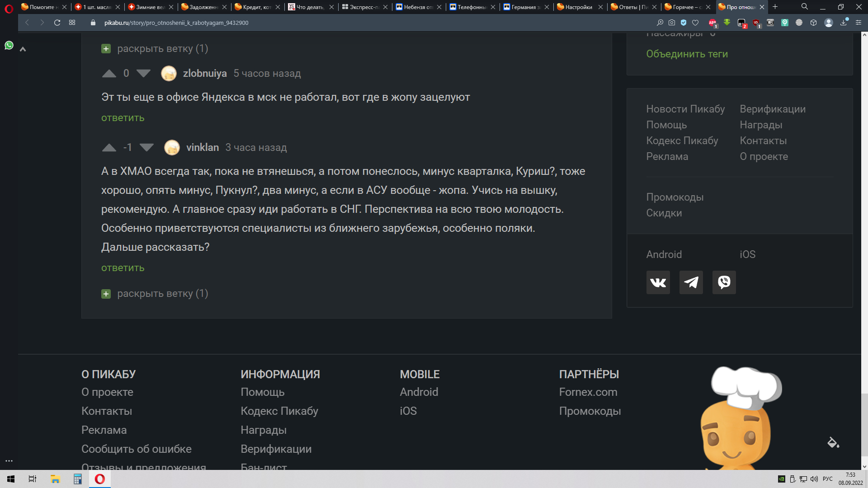868x488 pixels.
Task: Open the Telegram social link icon
Action: [691, 282]
